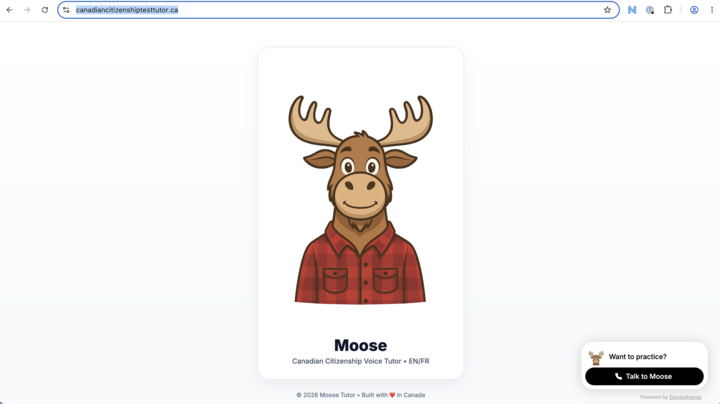Open the Extensions puzzle piece menu

pos(668,10)
